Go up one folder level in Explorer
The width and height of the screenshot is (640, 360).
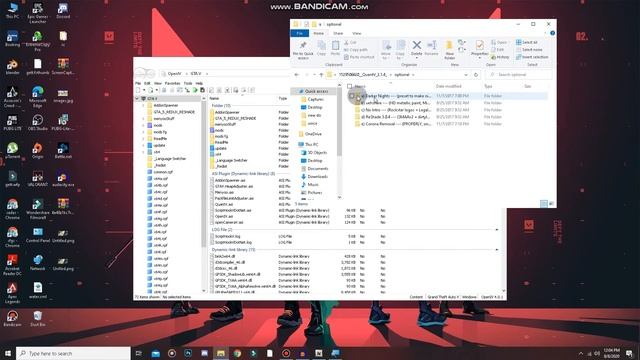tap(321, 75)
